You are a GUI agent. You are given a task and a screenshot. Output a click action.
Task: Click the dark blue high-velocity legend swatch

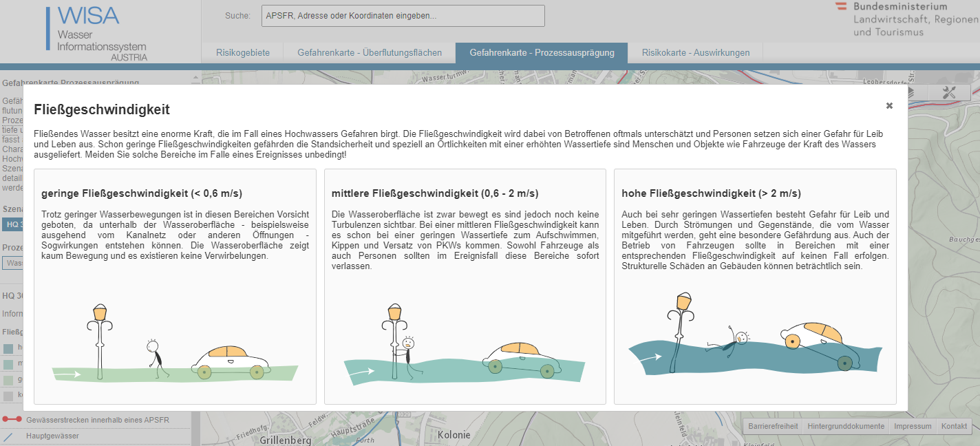[8, 348]
